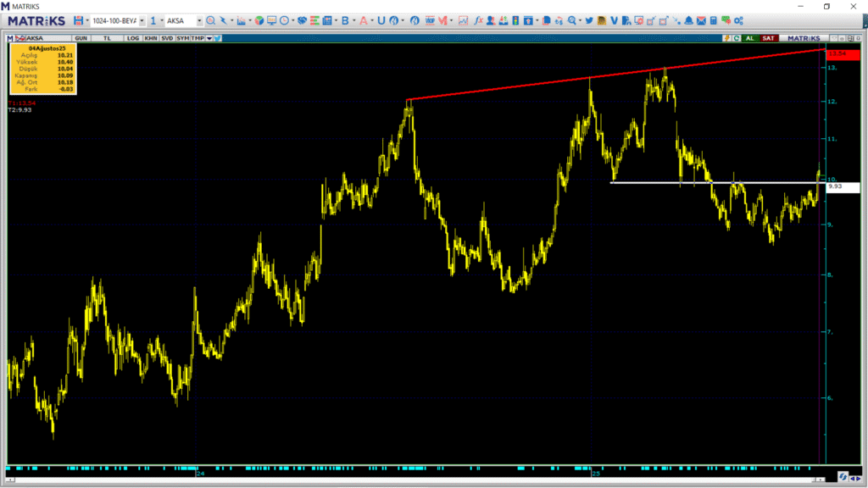Image resolution: width=868 pixels, height=488 pixels.
Task: Toggle LOG scale on chart header
Action: coord(131,38)
